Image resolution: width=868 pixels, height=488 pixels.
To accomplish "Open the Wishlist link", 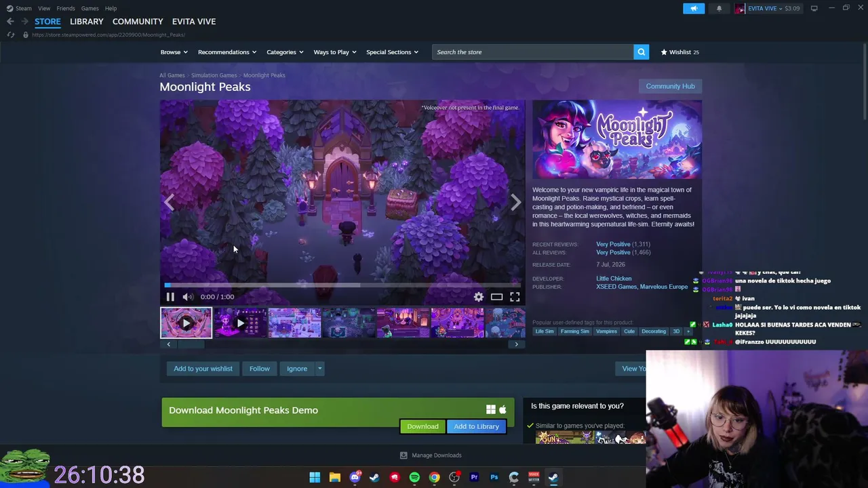I will 680,52.
